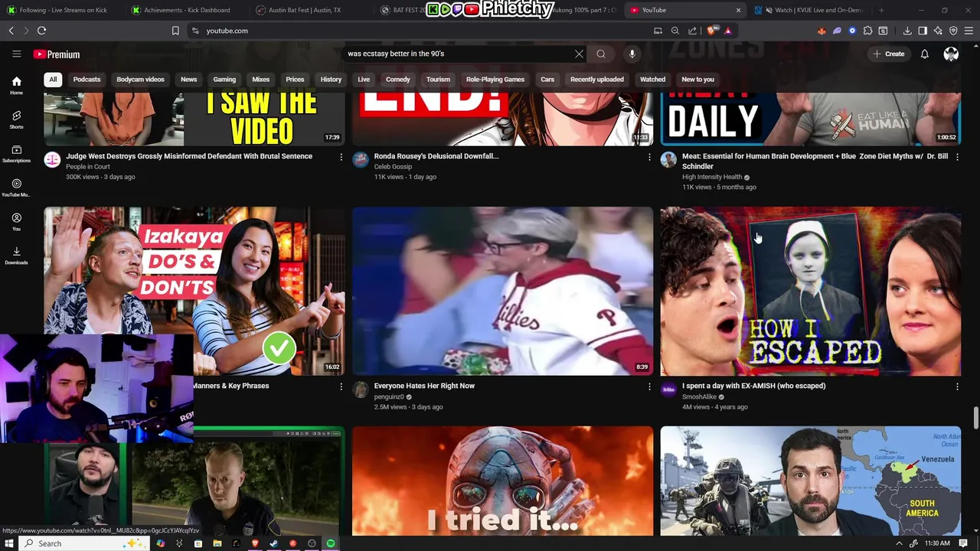Open Brave Leo AI sparkle icon
Image resolution: width=980 pixels, height=551 pixels.
coord(938,31)
